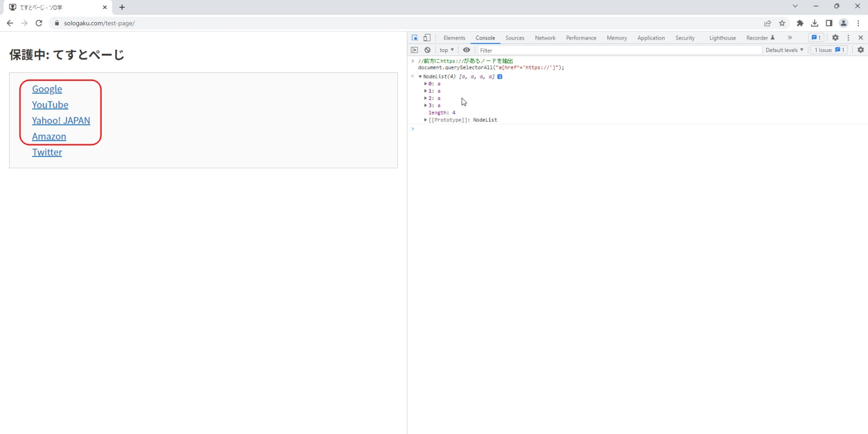Bookmark this page with the star icon
This screenshot has height=434, width=868.
[x=782, y=23]
